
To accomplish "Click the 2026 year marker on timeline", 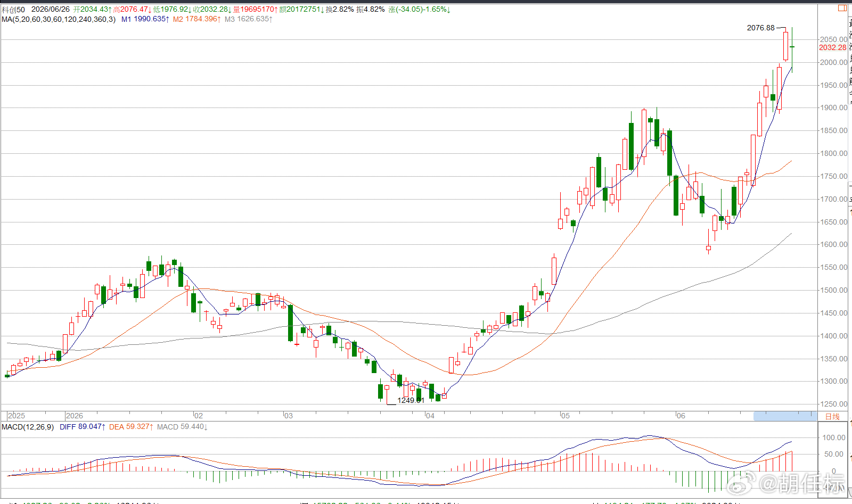I will (x=75, y=416).
